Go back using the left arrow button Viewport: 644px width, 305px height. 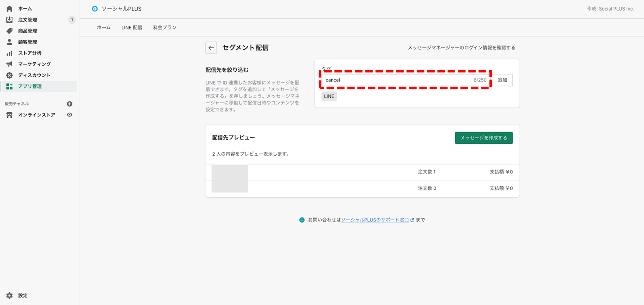click(x=211, y=48)
